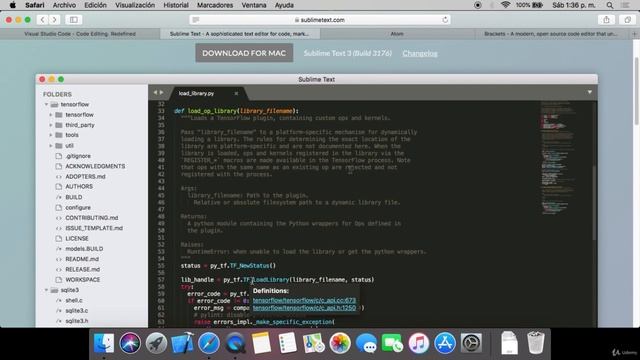Viewport: 640px width, 360px height.
Task: Open Trash in the dock
Action: coord(536,343)
